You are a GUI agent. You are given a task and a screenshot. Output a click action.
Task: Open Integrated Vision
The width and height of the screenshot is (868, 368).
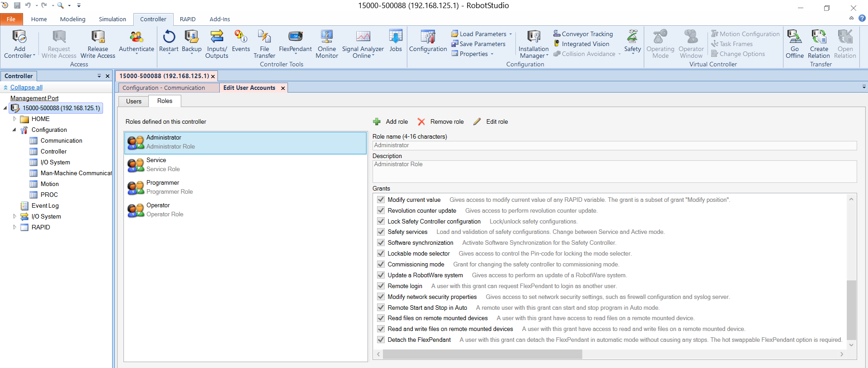point(581,44)
